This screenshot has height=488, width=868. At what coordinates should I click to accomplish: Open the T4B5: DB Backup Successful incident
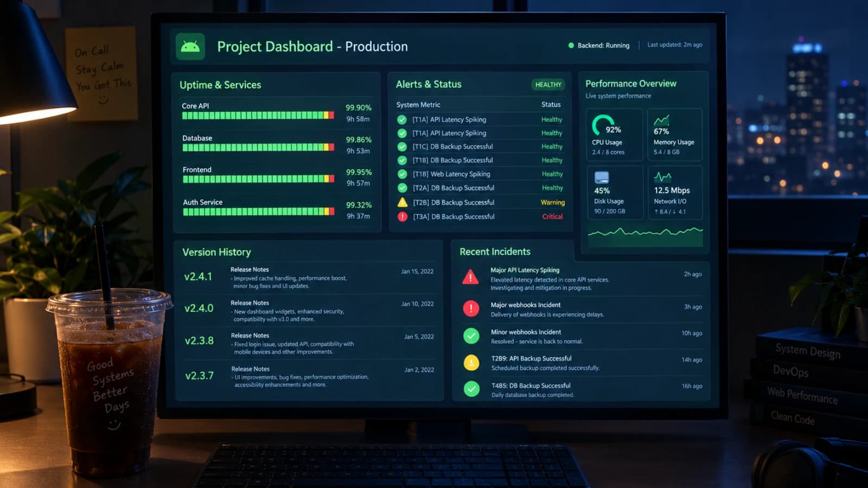[x=582, y=389]
